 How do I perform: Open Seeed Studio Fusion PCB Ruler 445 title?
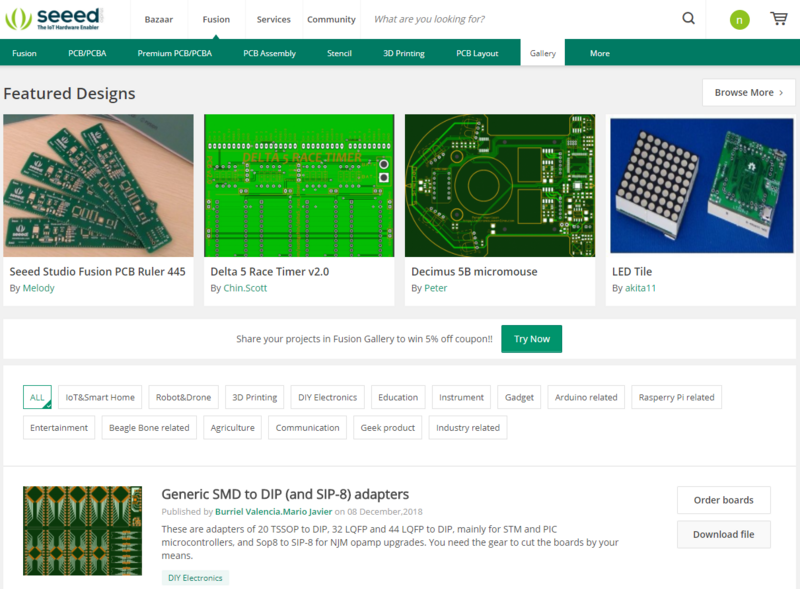[97, 272]
